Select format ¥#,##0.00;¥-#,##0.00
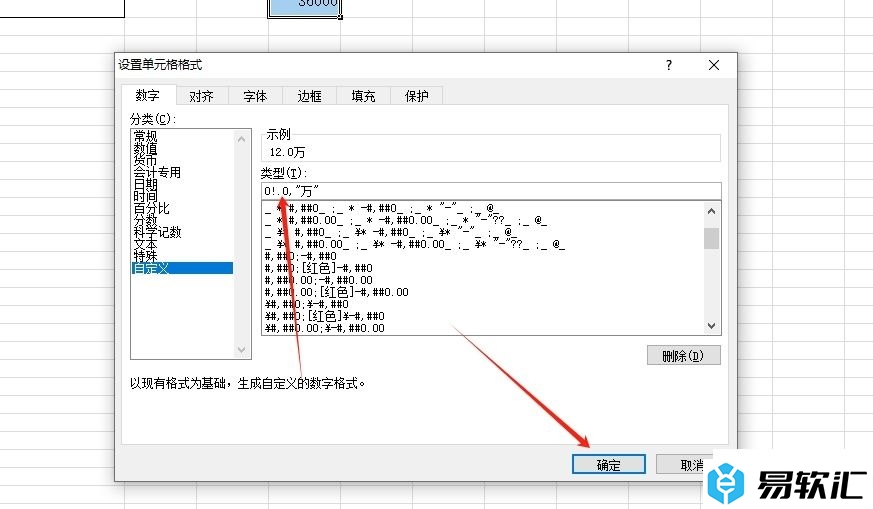Screen dimensions: 873x509 pos(325,328)
